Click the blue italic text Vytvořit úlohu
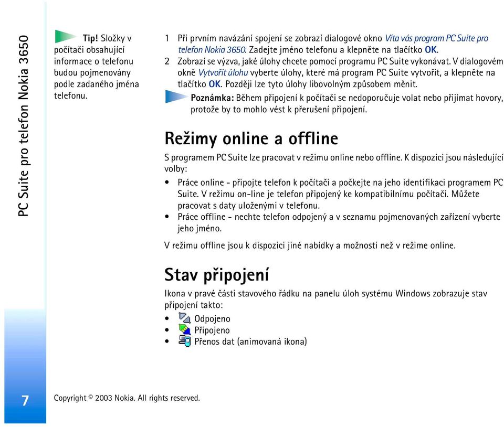504x427 pixels. [x=223, y=73]
